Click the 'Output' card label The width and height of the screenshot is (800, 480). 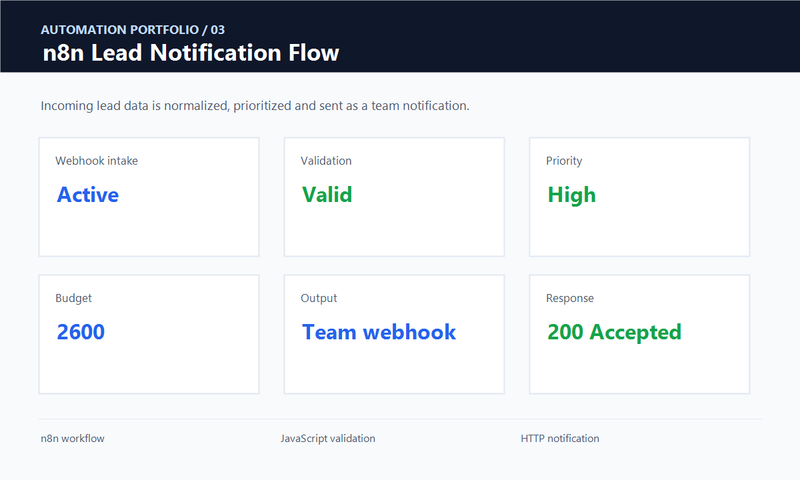coord(319,298)
